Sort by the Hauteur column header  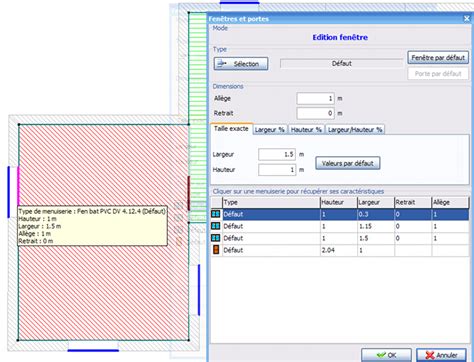(338, 202)
